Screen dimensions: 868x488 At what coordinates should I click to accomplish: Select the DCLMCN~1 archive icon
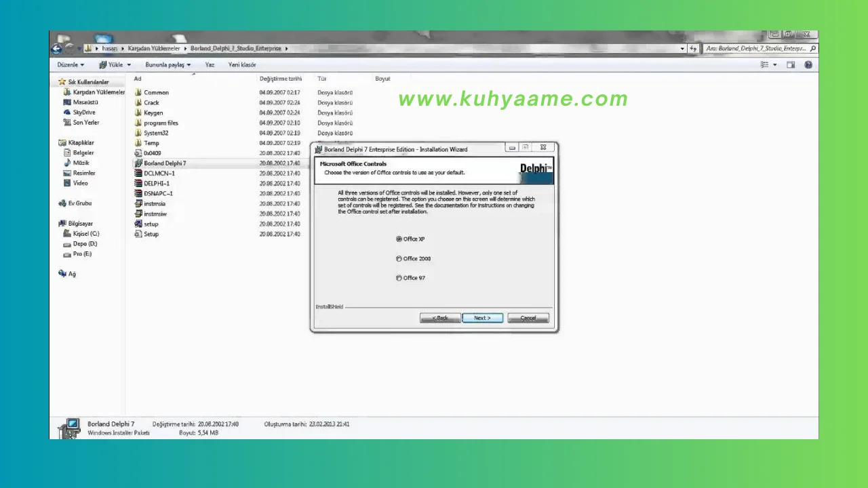(x=138, y=174)
